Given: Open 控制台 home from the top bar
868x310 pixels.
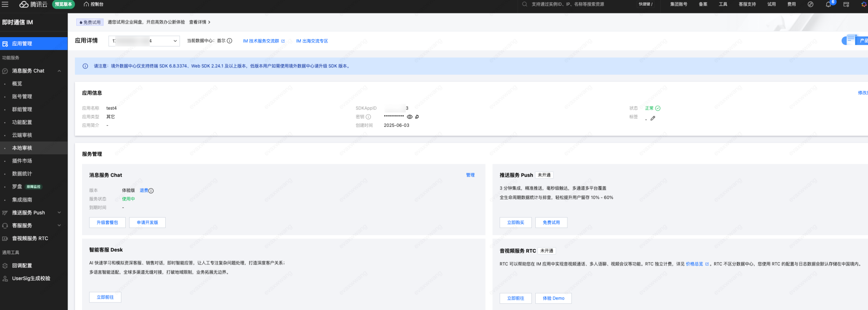Looking at the screenshot, I should click(x=94, y=4).
